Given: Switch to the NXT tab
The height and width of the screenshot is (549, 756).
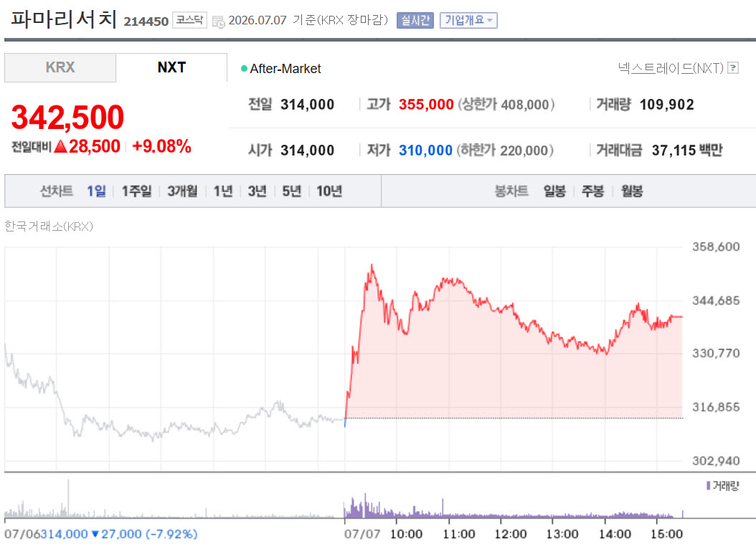Looking at the screenshot, I should [171, 67].
